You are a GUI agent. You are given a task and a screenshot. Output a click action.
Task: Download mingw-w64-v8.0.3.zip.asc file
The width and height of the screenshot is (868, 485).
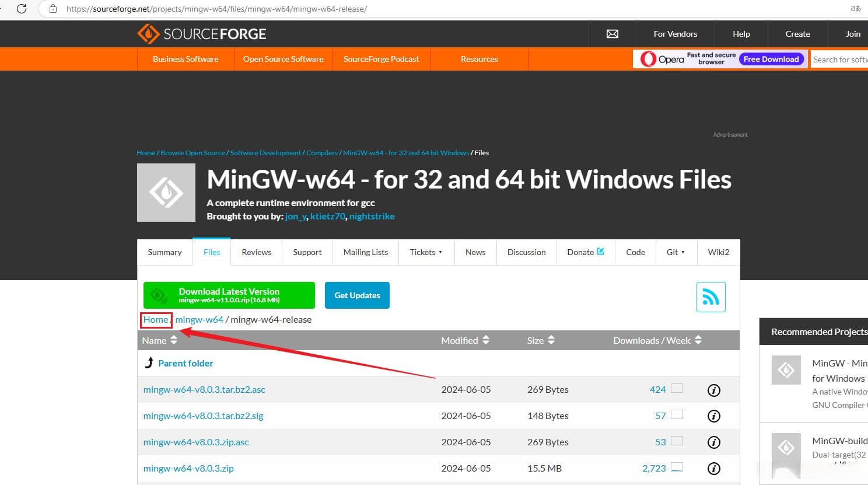click(196, 442)
